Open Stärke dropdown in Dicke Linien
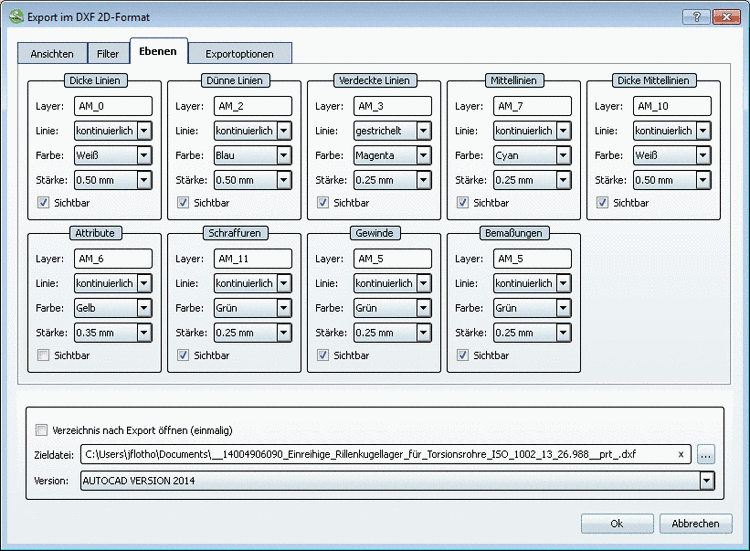The image size is (750, 551). [x=113, y=180]
